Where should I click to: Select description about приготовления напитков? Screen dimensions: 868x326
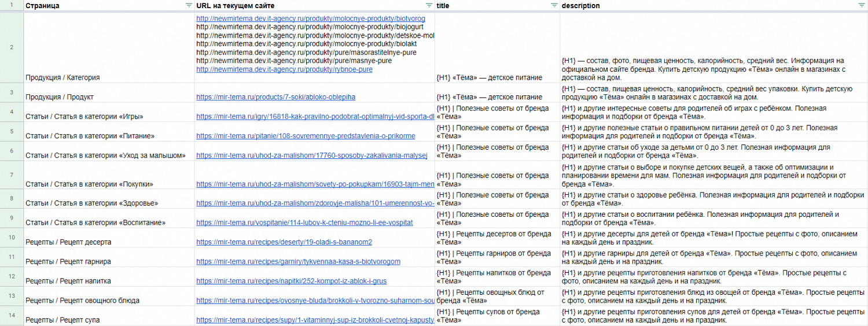tap(714, 277)
